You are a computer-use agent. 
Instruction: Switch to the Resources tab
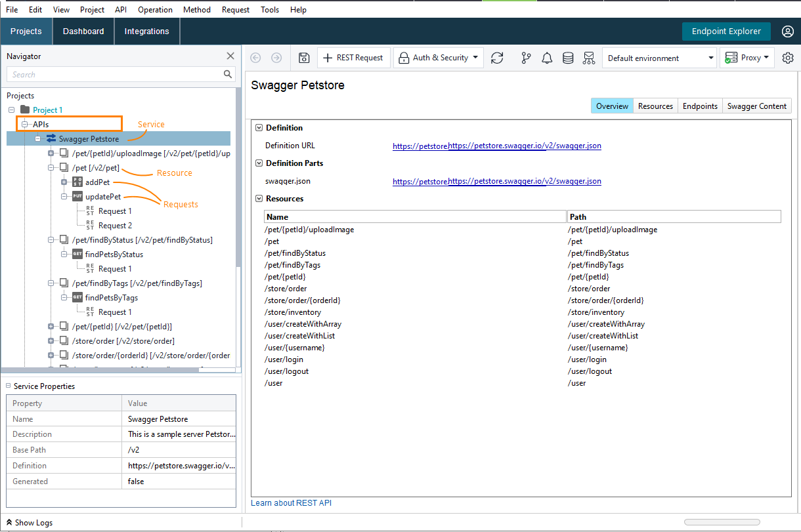656,106
